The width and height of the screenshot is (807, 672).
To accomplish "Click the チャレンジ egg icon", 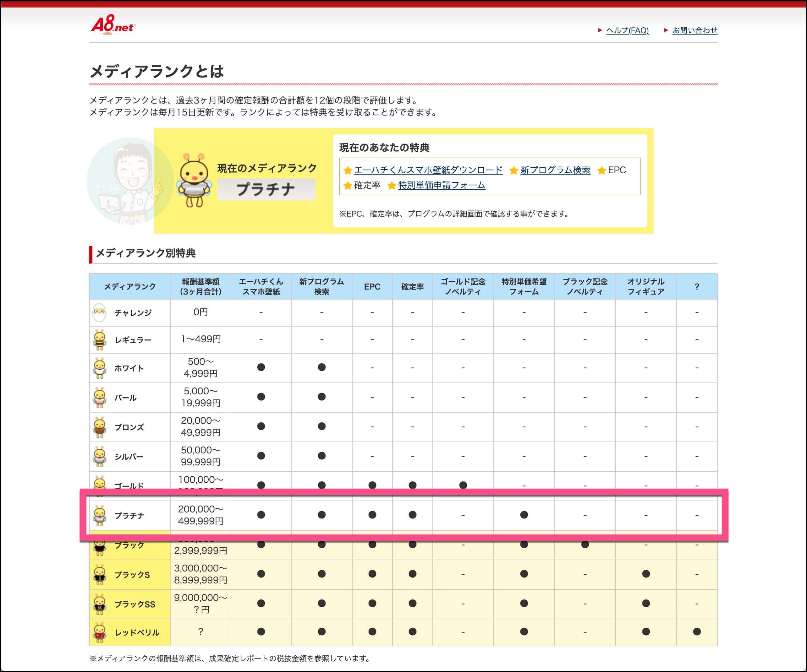I will pyautogui.click(x=100, y=312).
